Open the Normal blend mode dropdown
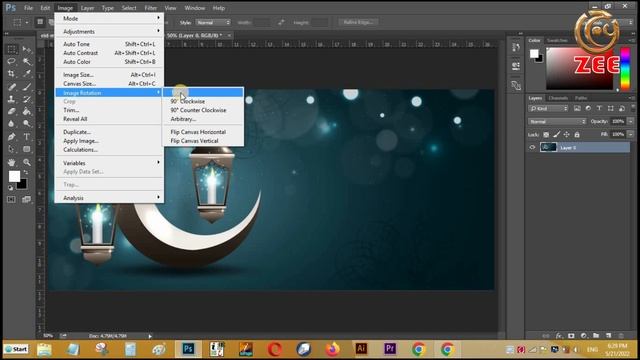 point(557,122)
